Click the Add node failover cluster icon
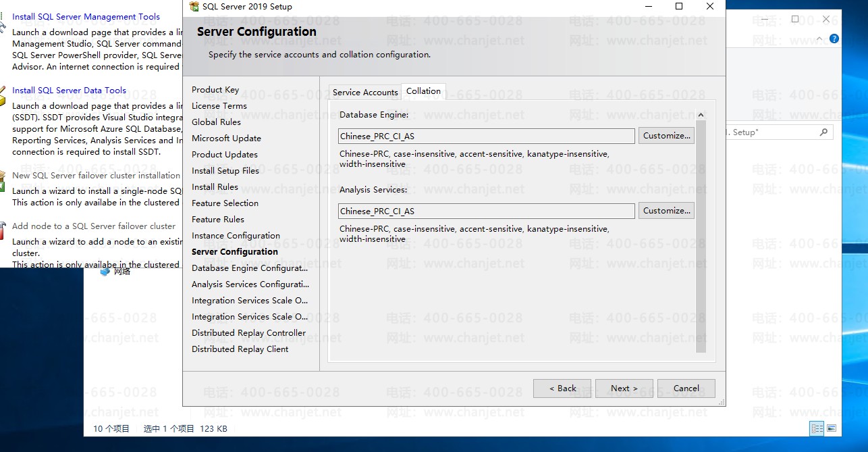This screenshot has width=868, height=452. click(3, 230)
